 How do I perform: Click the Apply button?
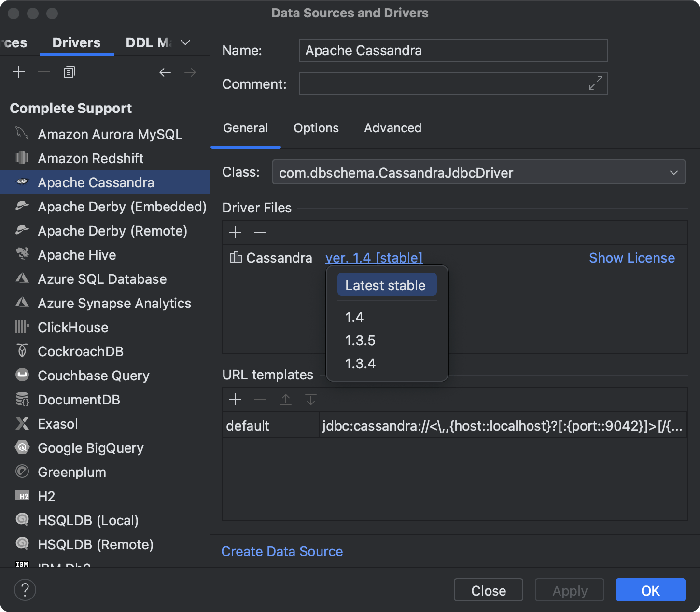coord(569,590)
